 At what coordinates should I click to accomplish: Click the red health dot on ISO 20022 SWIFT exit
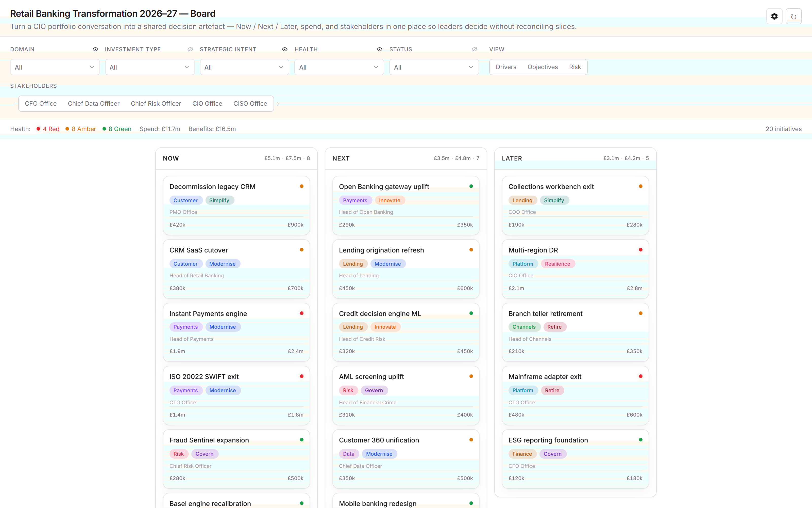(x=302, y=376)
